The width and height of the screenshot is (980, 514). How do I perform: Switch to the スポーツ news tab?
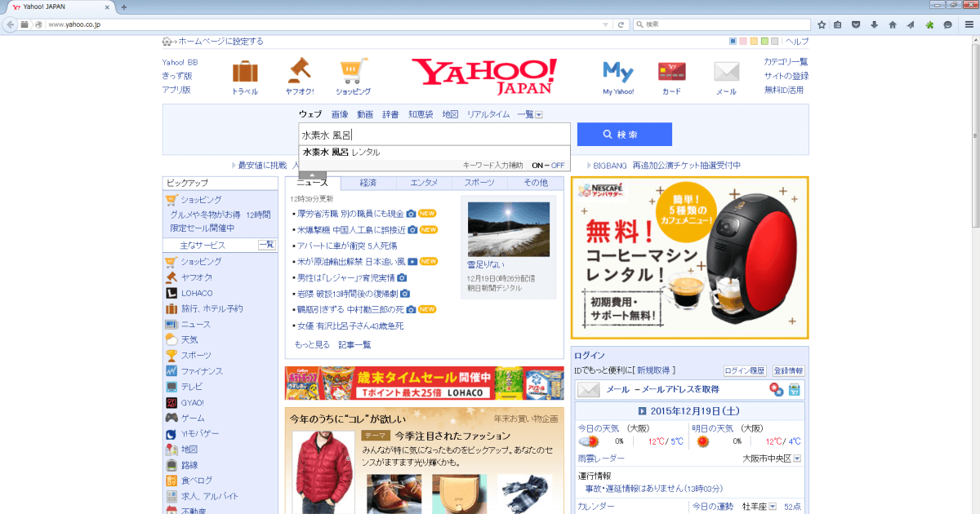[x=479, y=183]
